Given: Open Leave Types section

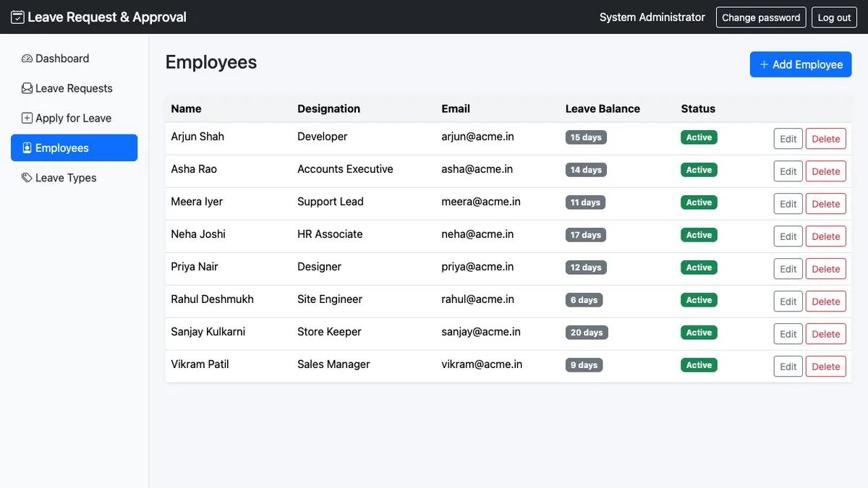Looking at the screenshot, I should point(74,177).
